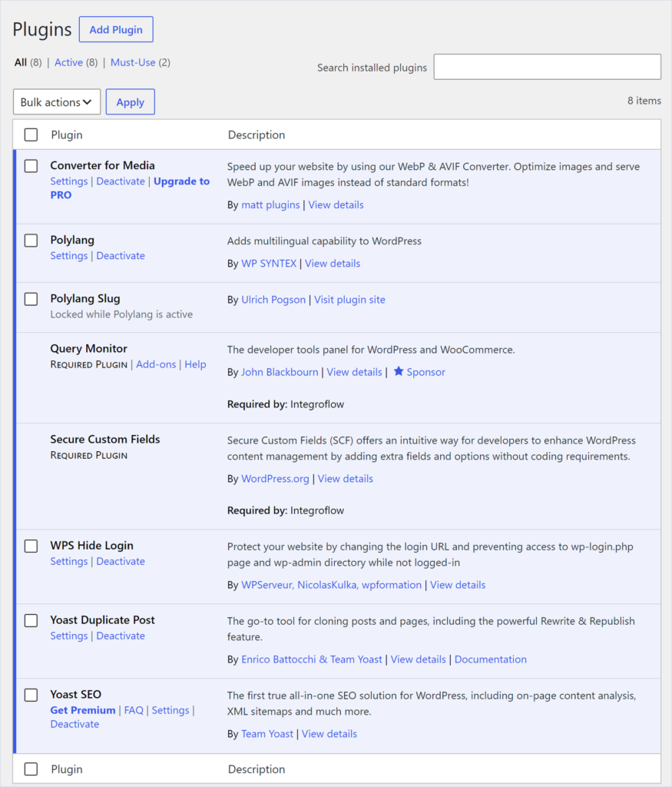The width and height of the screenshot is (672, 787).
Task: Visit plugin site for Polylang Slug
Action: (x=350, y=300)
